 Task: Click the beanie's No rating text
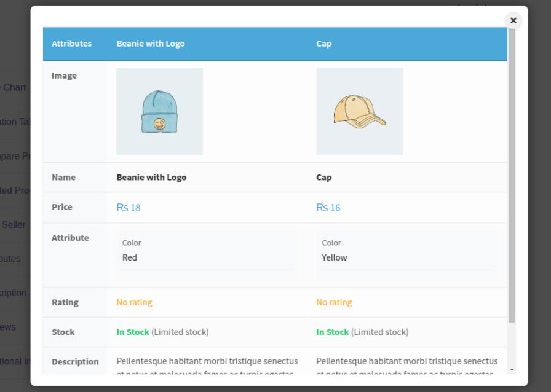(x=134, y=302)
